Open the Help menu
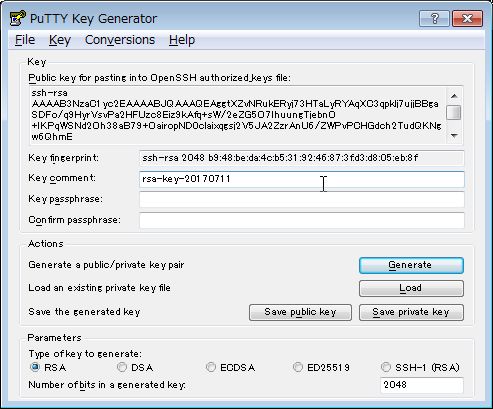The height and width of the screenshot is (409, 493). 182,40
